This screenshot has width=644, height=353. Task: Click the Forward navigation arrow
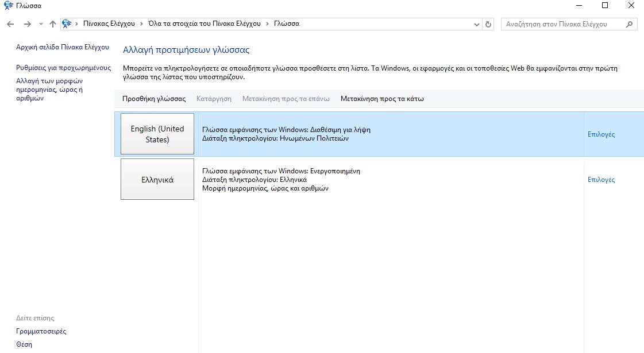(27, 24)
